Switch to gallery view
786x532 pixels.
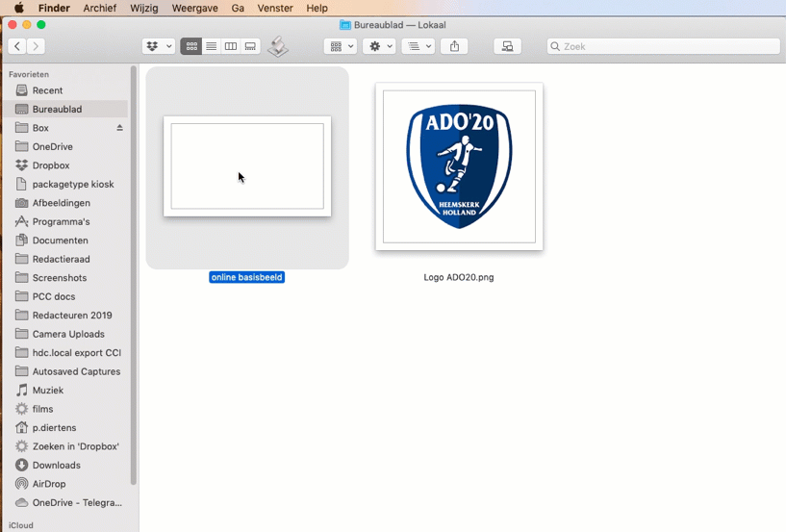click(x=250, y=46)
